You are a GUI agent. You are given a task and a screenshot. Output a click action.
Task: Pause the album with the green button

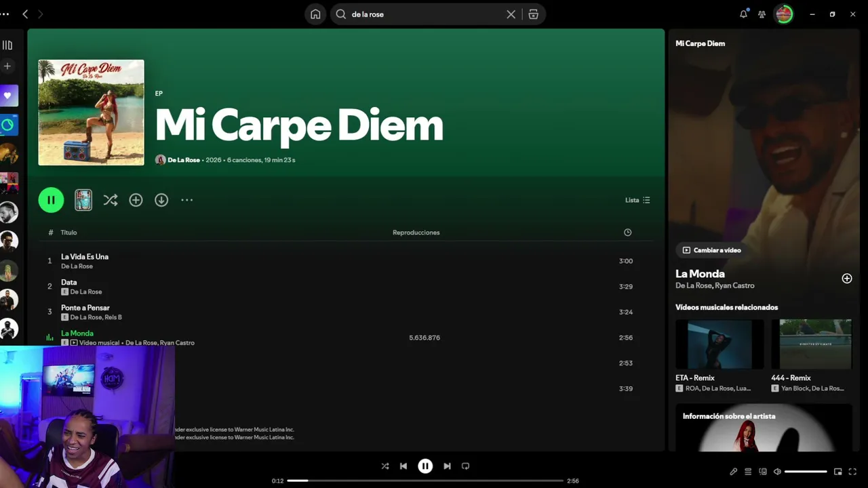coord(51,200)
